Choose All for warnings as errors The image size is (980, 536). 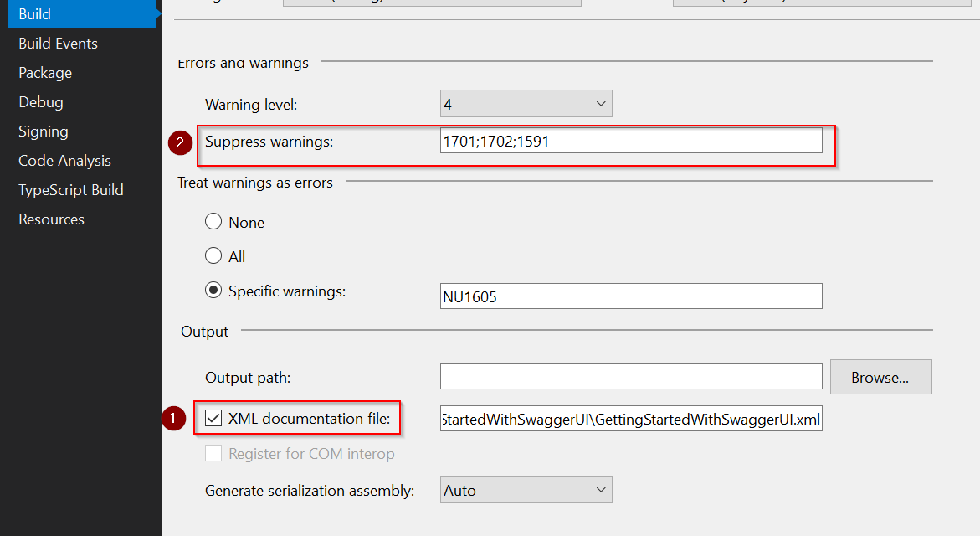tap(214, 257)
